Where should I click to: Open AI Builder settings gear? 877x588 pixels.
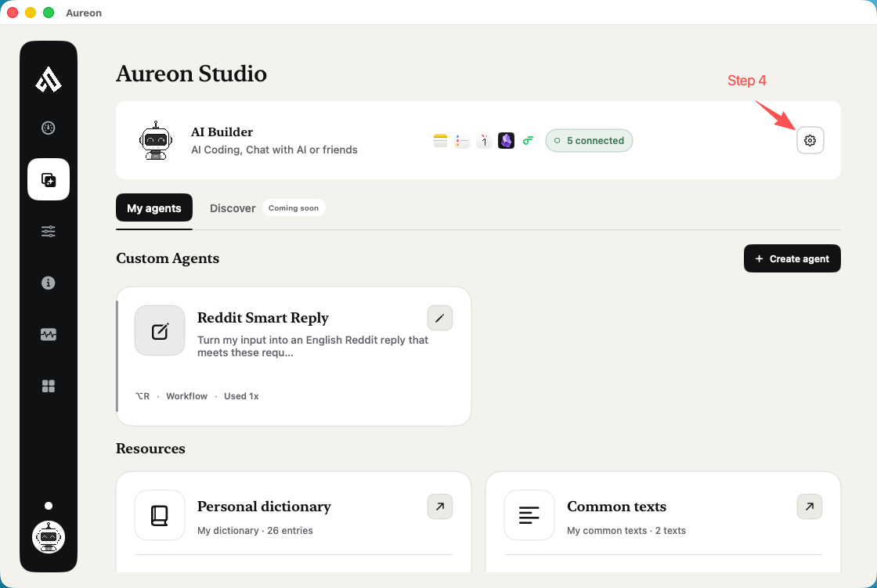(x=810, y=140)
